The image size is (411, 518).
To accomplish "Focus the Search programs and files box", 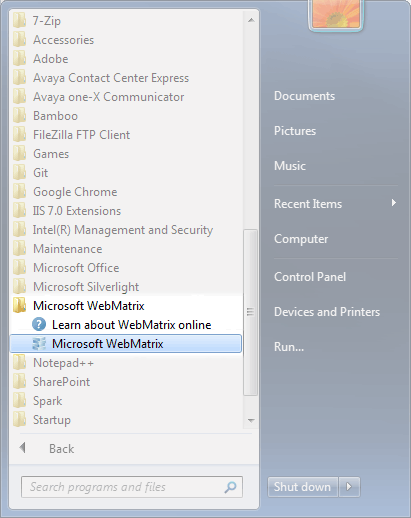I will pos(132,487).
